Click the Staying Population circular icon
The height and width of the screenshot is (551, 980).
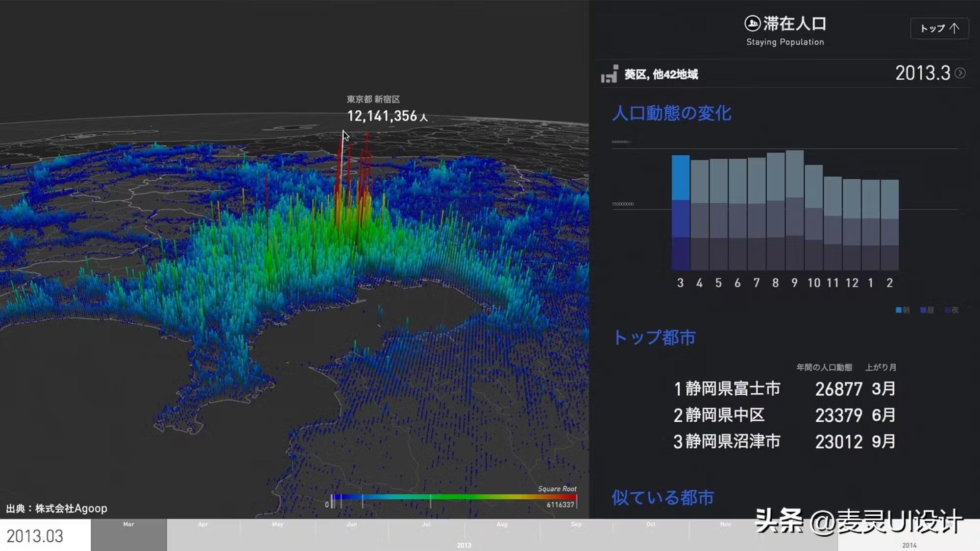click(x=752, y=23)
